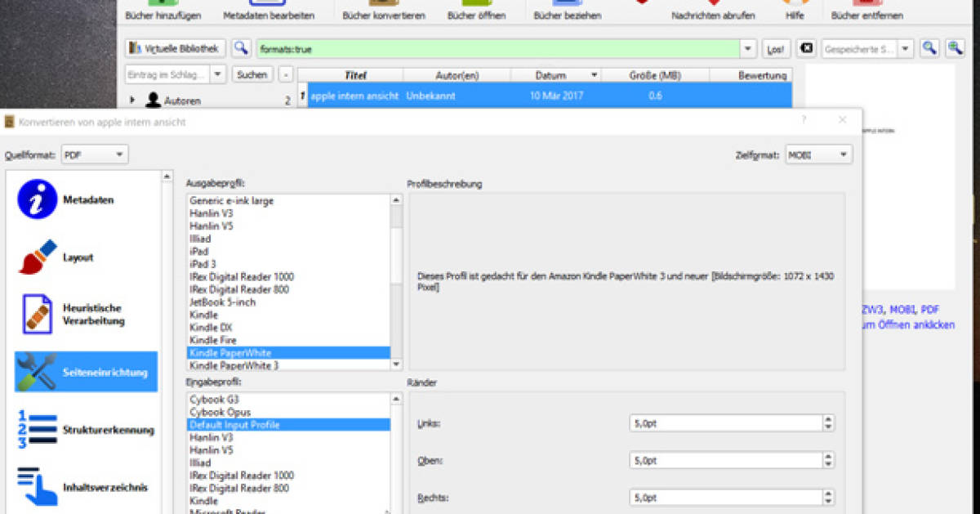Screen dimensions: 980x514
Task: Expand the Autoren tree item
Action: (132, 101)
